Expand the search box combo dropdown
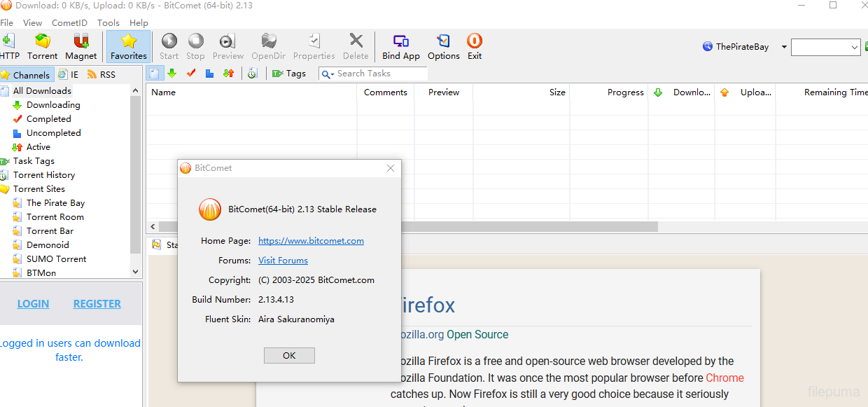Screen dimensions: 868x407 coord(855,48)
